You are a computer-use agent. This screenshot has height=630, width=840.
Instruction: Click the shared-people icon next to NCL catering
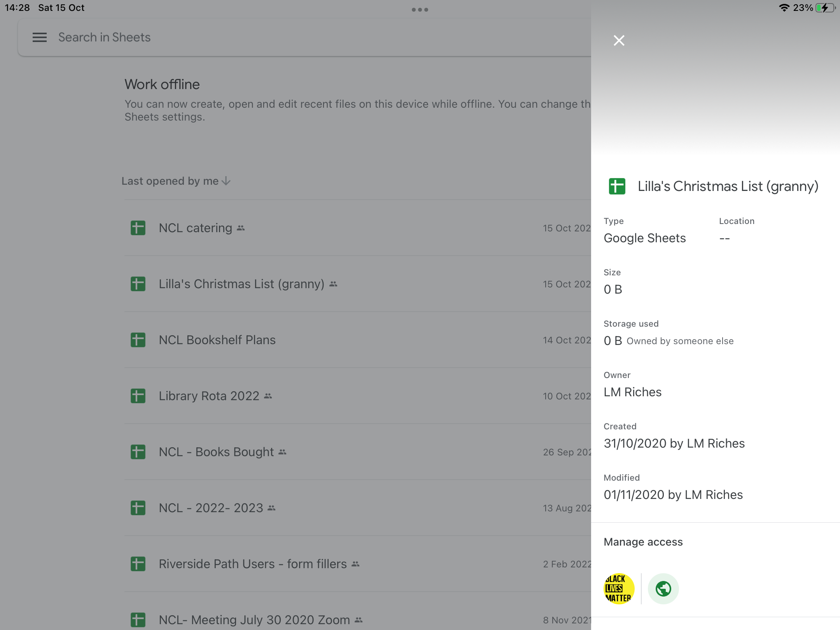(x=240, y=227)
